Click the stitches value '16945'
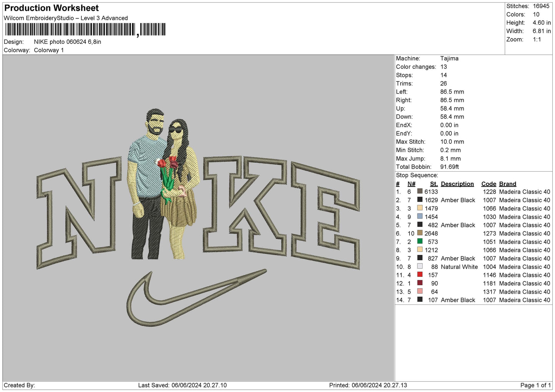This screenshot has width=555, height=392. [541, 6]
